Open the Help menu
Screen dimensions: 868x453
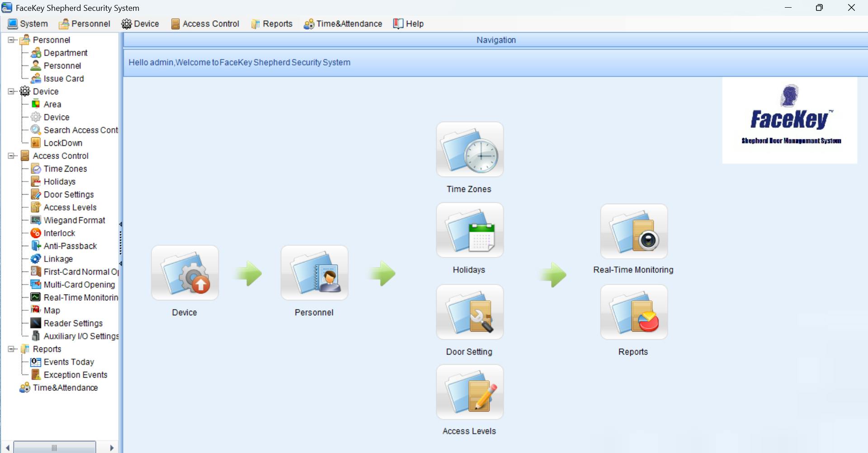click(408, 24)
